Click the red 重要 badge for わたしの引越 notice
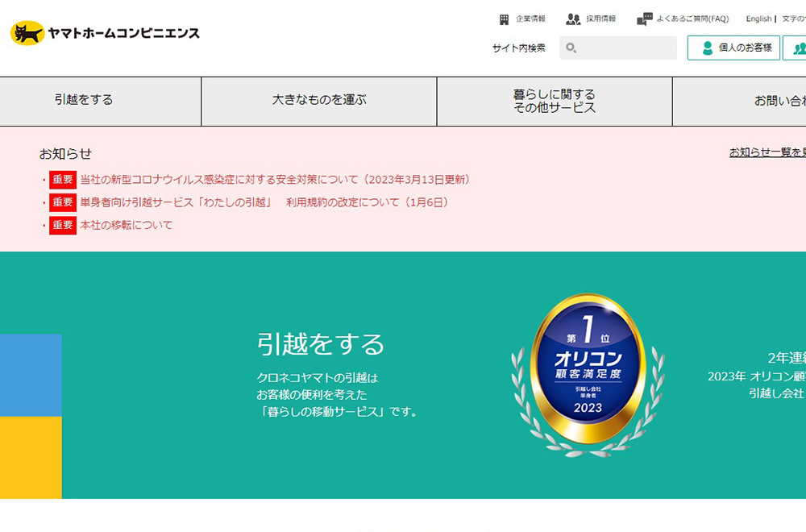This screenshot has width=806, height=532. coord(63,202)
